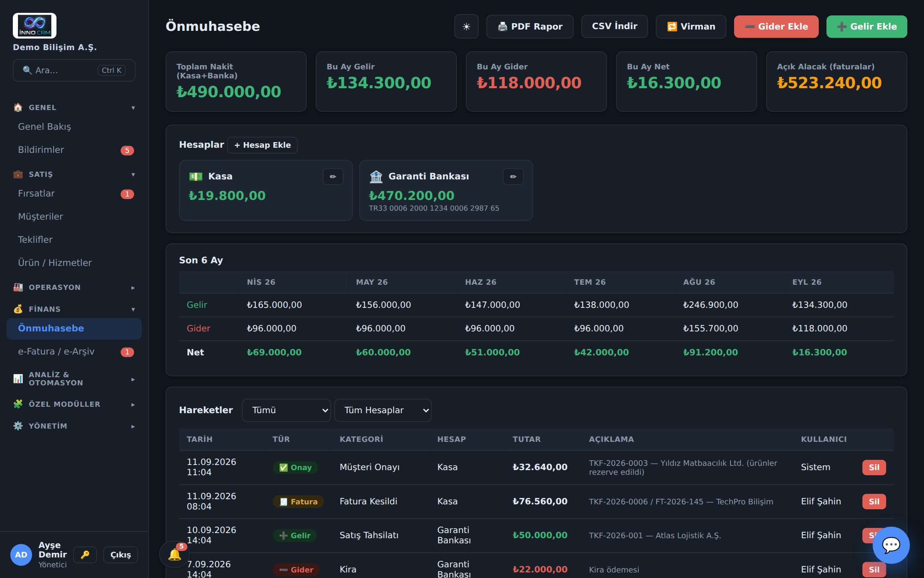Screen dimensions: 924x578
Task: Open the Tüm Hesaplar account dropdown
Action: (383, 410)
